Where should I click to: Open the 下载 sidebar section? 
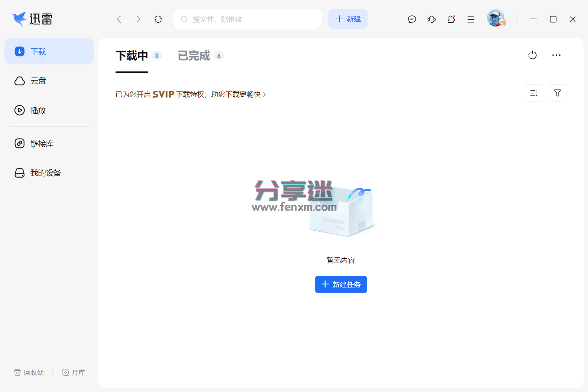(49, 51)
